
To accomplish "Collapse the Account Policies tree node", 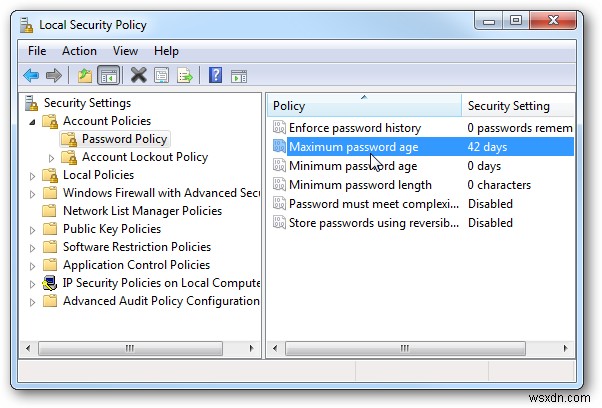I will 33,121.
